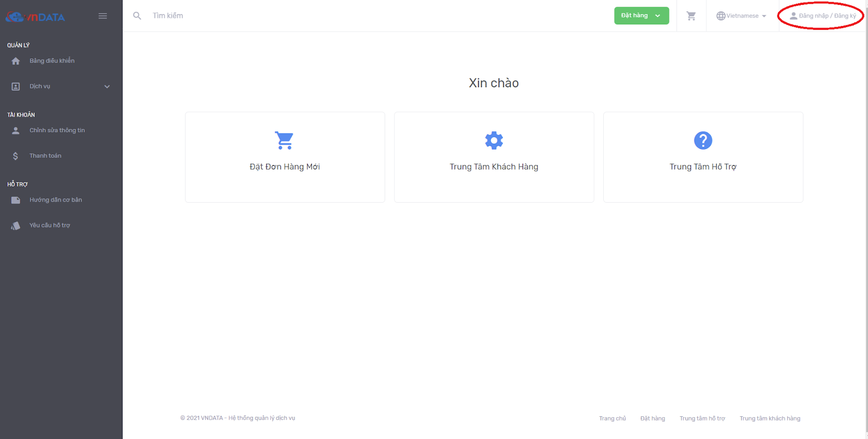
Task: Select Hướng dẫn cơ bản in sidebar
Action: (55, 200)
